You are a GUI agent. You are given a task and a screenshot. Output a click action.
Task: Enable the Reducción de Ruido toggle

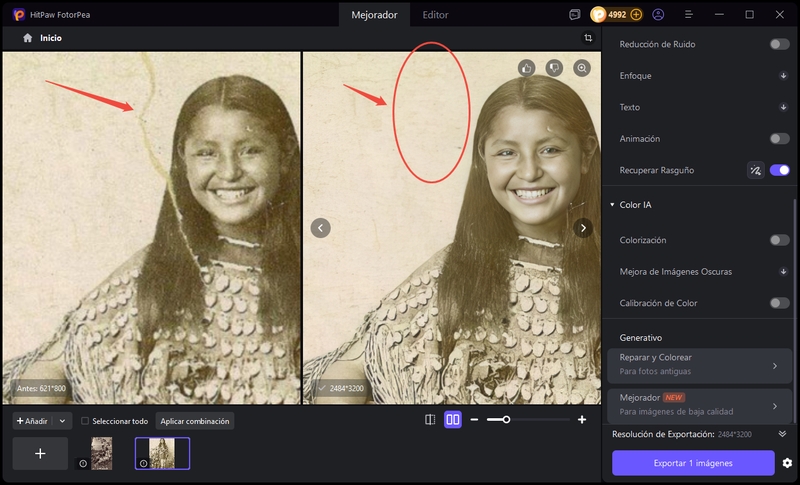tap(779, 44)
